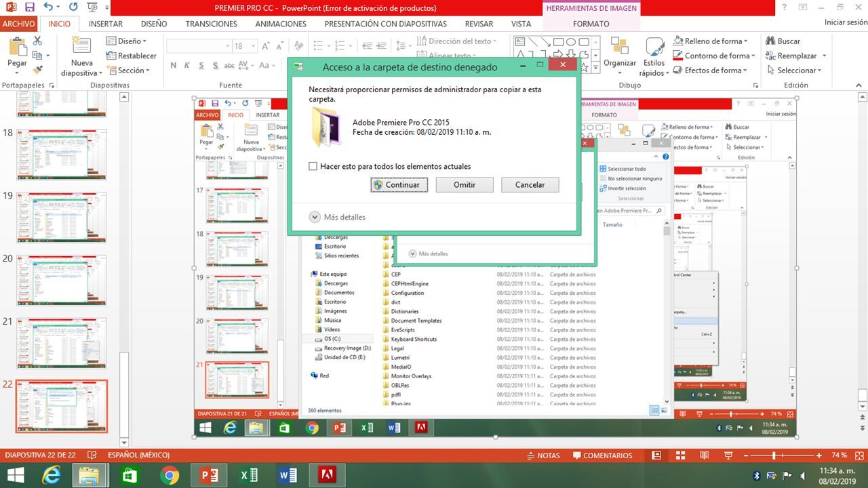Click the Copy icon in Portapapeles
This screenshot has height=488, width=868.
coord(37,56)
